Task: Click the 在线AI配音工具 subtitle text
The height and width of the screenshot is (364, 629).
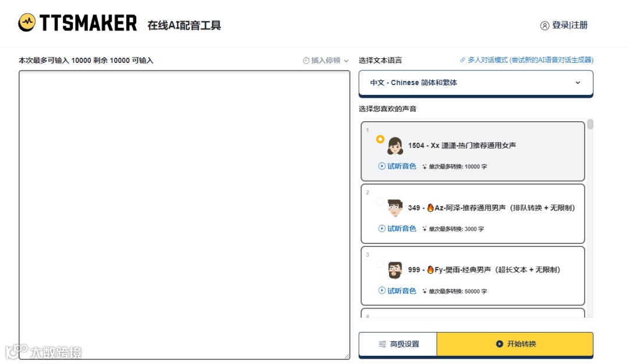Action: coord(184,25)
